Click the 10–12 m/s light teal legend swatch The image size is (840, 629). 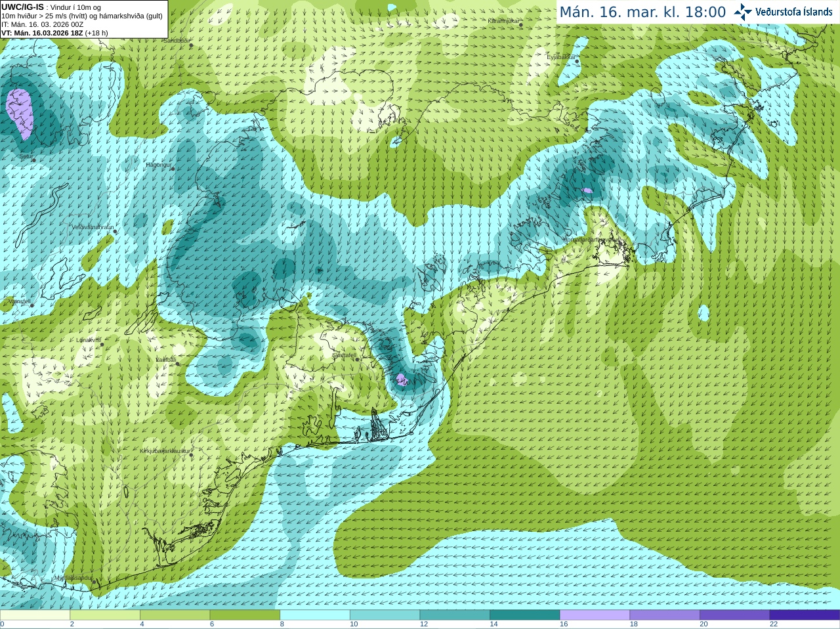385,615
